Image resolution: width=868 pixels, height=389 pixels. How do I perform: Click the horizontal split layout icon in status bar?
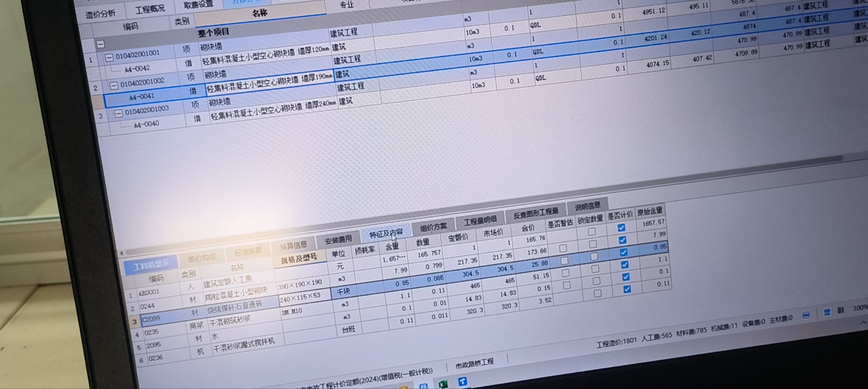(x=827, y=313)
